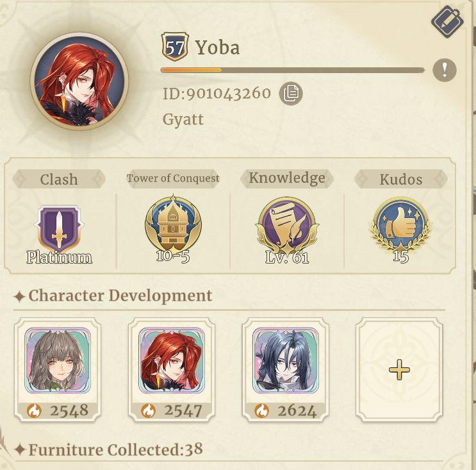Copy player ID with the copy icon
This screenshot has height=470, width=476.
(x=291, y=94)
